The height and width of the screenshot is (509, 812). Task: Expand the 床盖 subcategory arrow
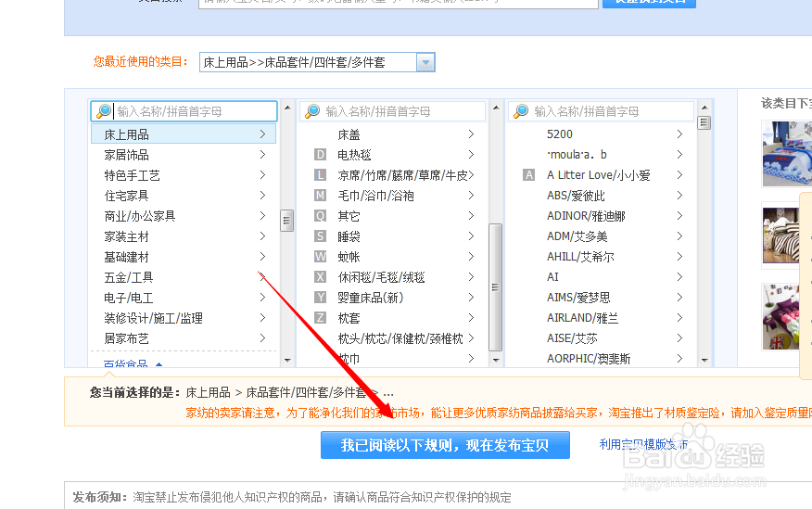[471, 134]
